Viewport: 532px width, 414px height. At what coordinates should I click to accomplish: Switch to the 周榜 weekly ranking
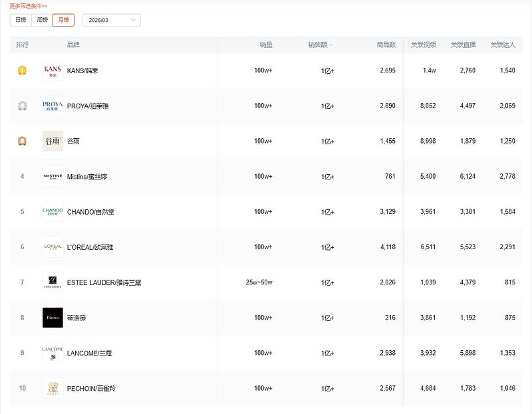[42, 20]
